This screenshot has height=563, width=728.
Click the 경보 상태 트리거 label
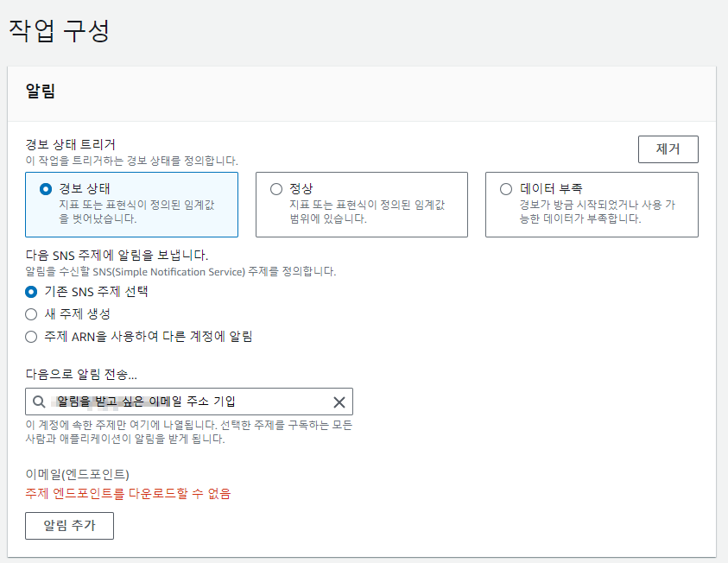pyautogui.click(x=70, y=144)
